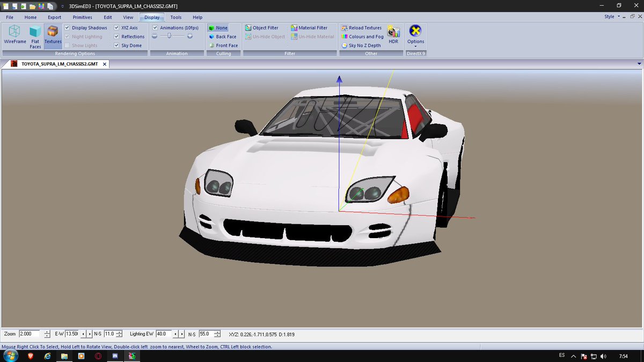
Task: Click the 3D car model viewport
Action: coord(322,198)
